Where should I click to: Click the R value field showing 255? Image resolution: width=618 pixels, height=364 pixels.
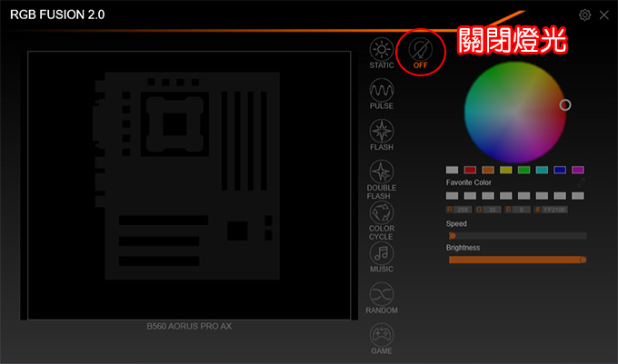click(463, 210)
